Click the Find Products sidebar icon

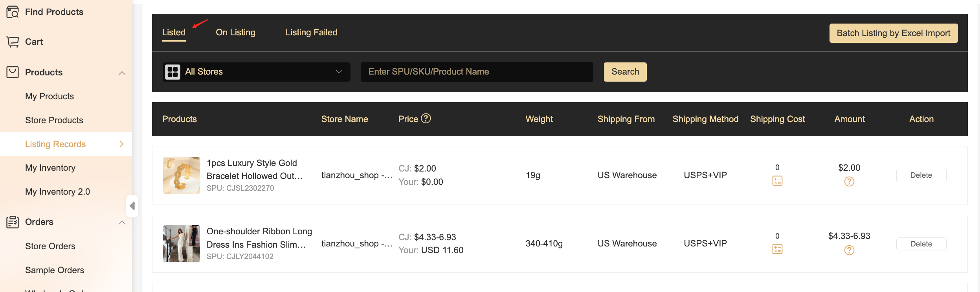coord(13,12)
